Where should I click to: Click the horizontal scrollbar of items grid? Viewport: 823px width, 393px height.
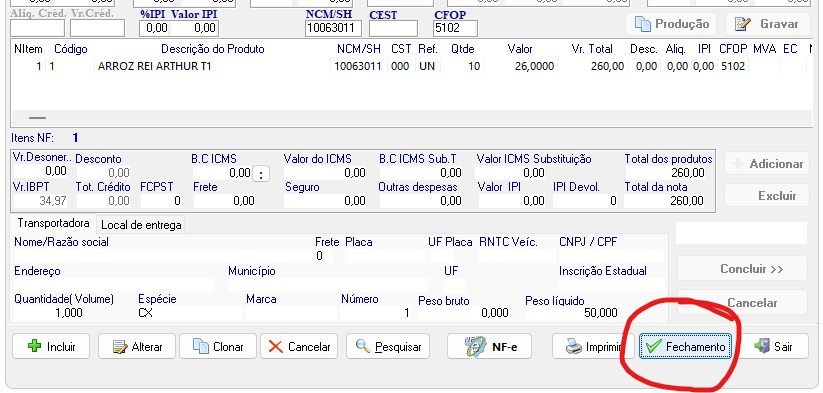point(412,118)
